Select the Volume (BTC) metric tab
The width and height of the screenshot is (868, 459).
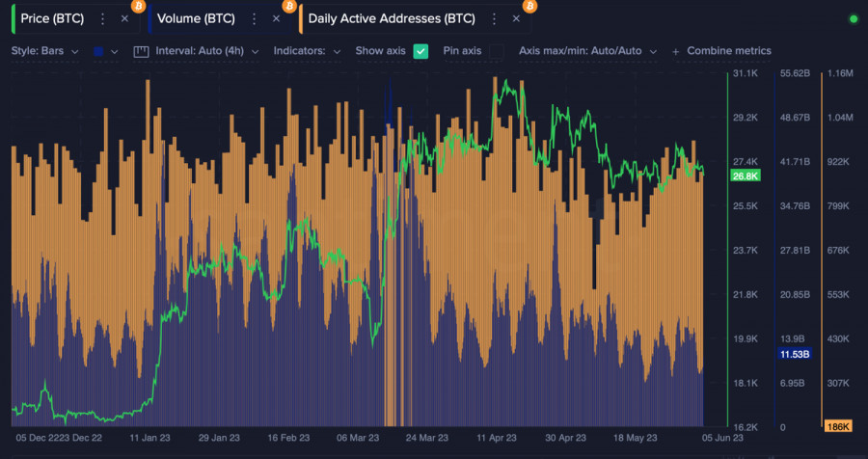(x=198, y=18)
